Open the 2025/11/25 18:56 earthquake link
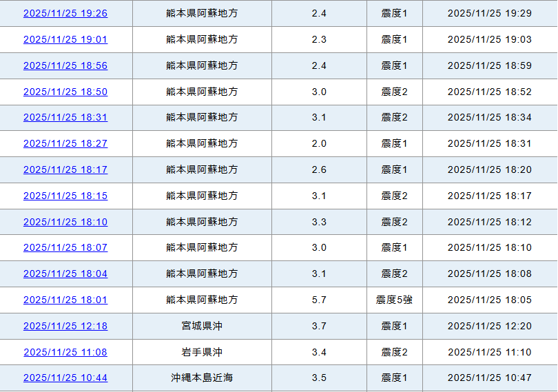Image resolution: width=558 pixels, height=392 pixels. [65, 65]
